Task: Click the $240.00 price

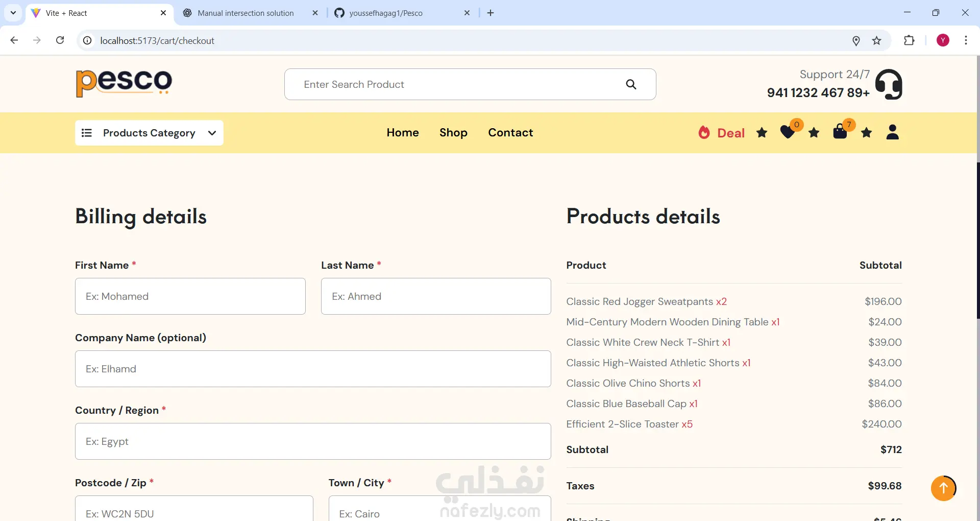Action: pos(881,424)
